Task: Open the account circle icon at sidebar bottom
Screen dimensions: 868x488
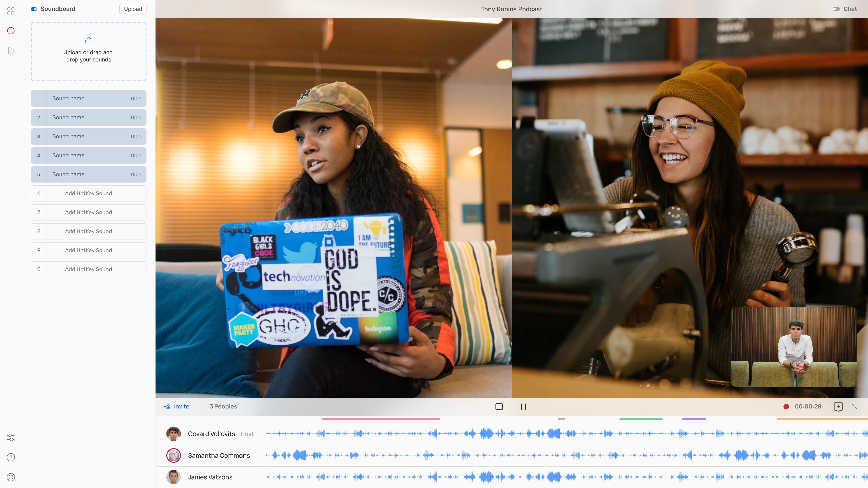Action: [x=11, y=477]
